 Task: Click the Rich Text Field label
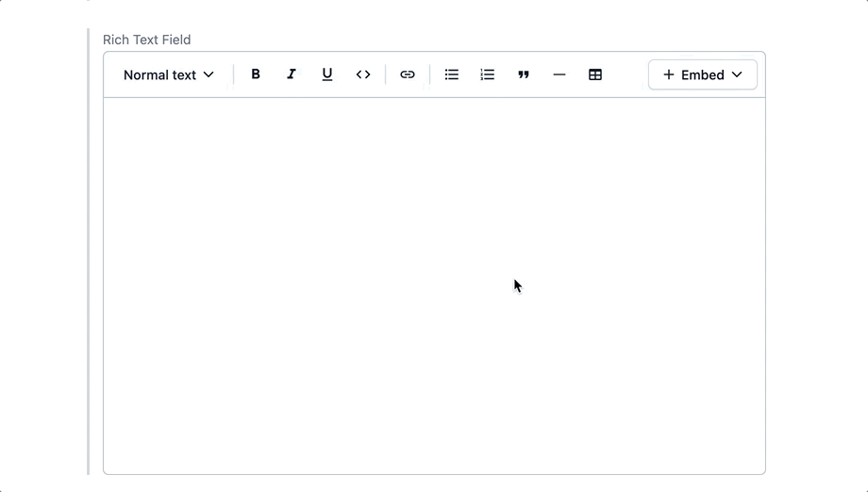(146, 40)
